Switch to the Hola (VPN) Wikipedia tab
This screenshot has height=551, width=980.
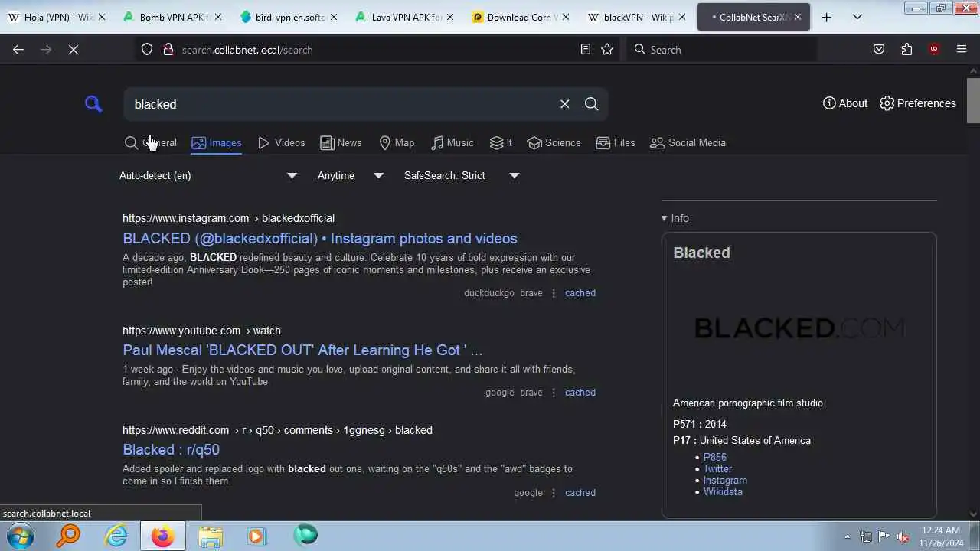(x=57, y=17)
